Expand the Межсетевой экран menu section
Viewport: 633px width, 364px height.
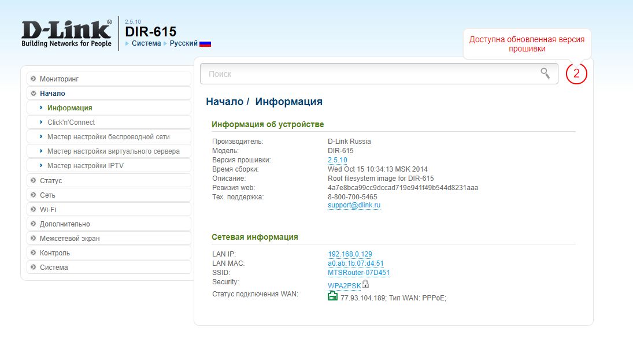109,239
